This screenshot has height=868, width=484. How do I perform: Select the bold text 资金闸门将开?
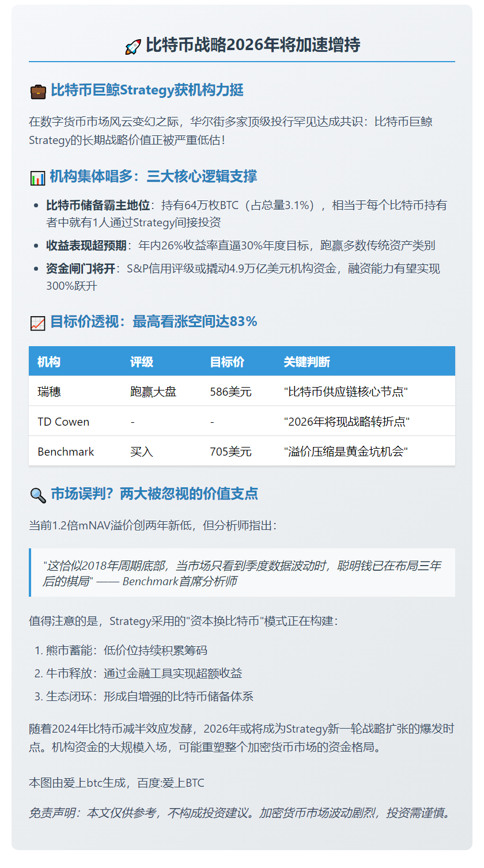[81, 269]
